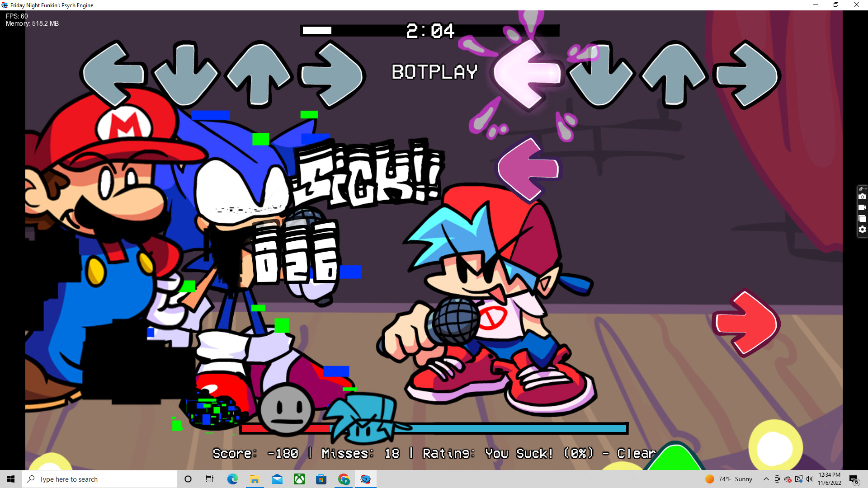Switch to Friday Night Funkin' via its taskbar button
Viewport: 868px width, 488px height.
pyautogui.click(x=366, y=479)
